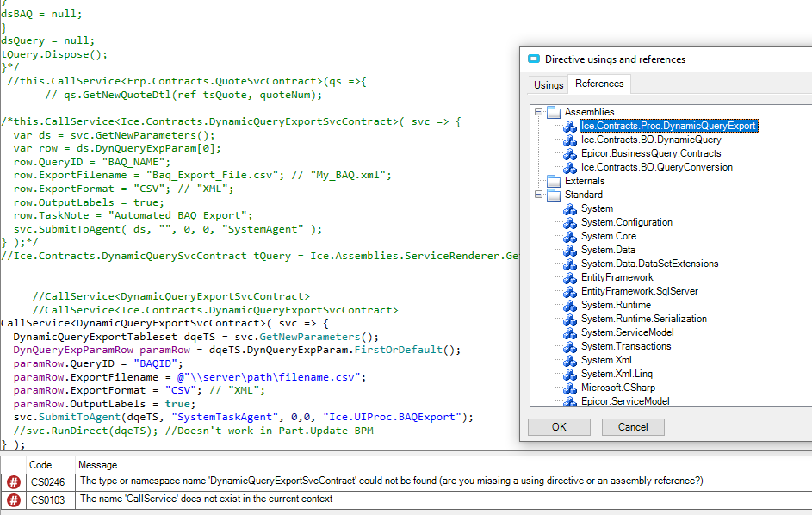This screenshot has height=515, width=812.
Task: Confirm the dialog with OK
Action: 559,427
